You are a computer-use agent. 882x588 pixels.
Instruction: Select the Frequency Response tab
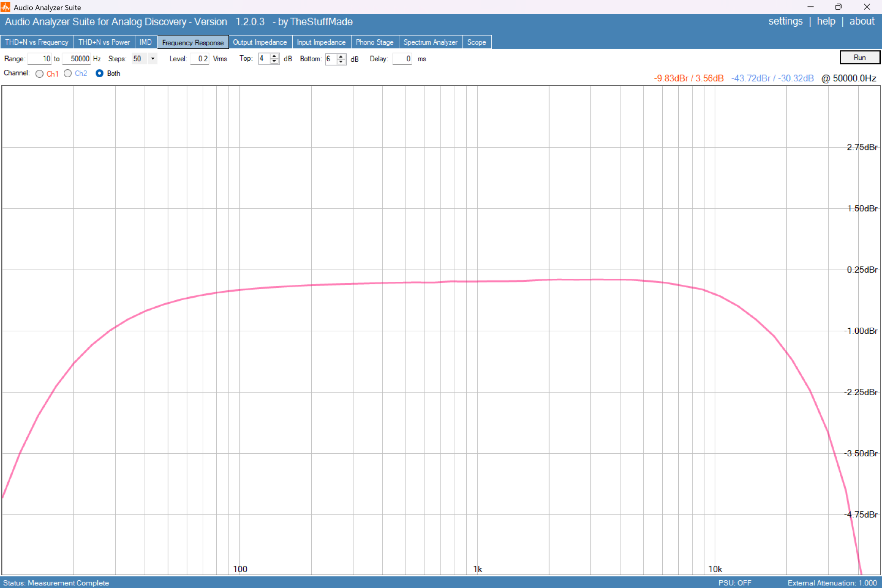pyautogui.click(x=193, y=42)
